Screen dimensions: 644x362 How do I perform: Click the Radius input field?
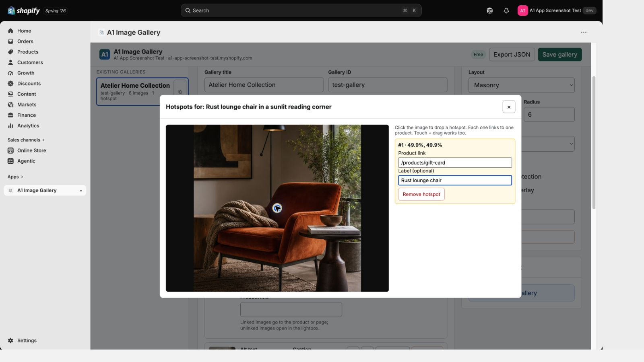pyautogui.click(x=549, y=115)
